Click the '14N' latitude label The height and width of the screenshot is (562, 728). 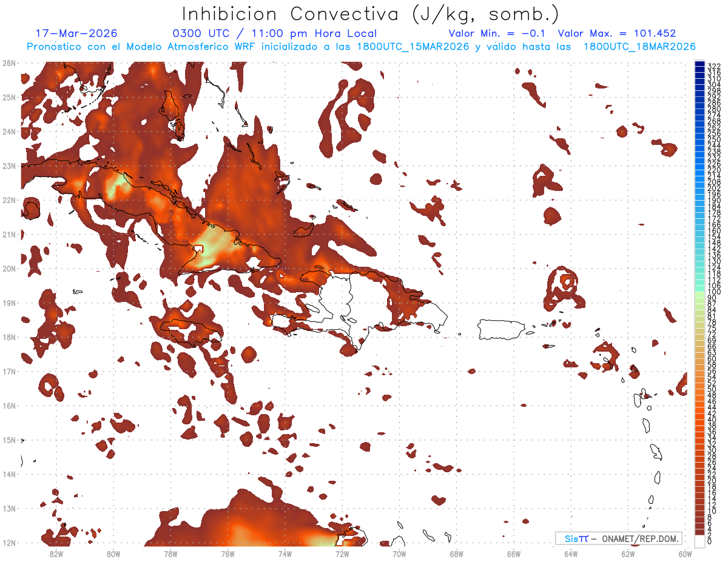8,474
